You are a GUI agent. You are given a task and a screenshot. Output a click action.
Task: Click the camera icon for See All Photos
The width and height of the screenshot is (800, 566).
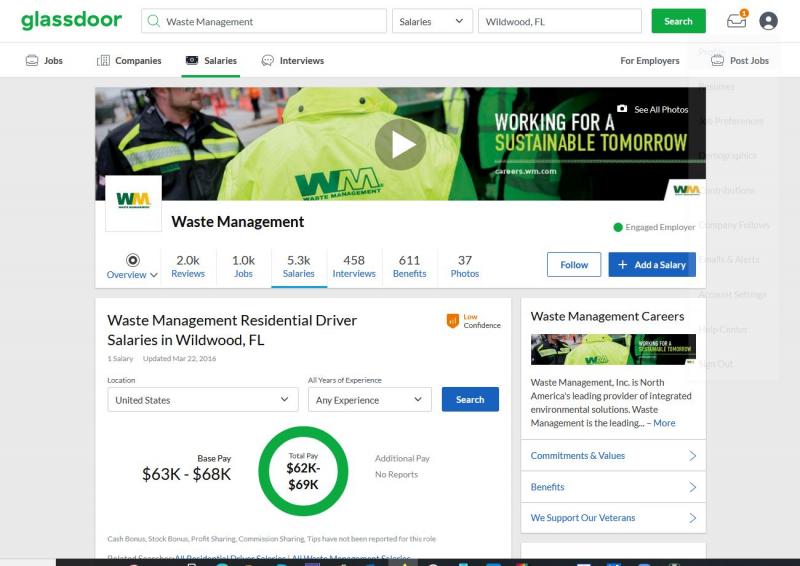pos(622,109)
